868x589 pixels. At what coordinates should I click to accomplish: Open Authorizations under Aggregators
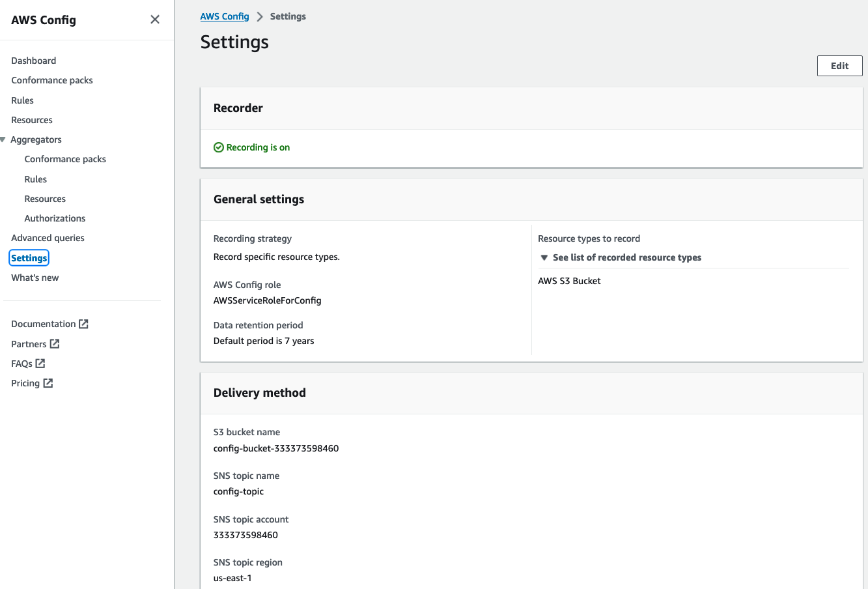(55, 218)
